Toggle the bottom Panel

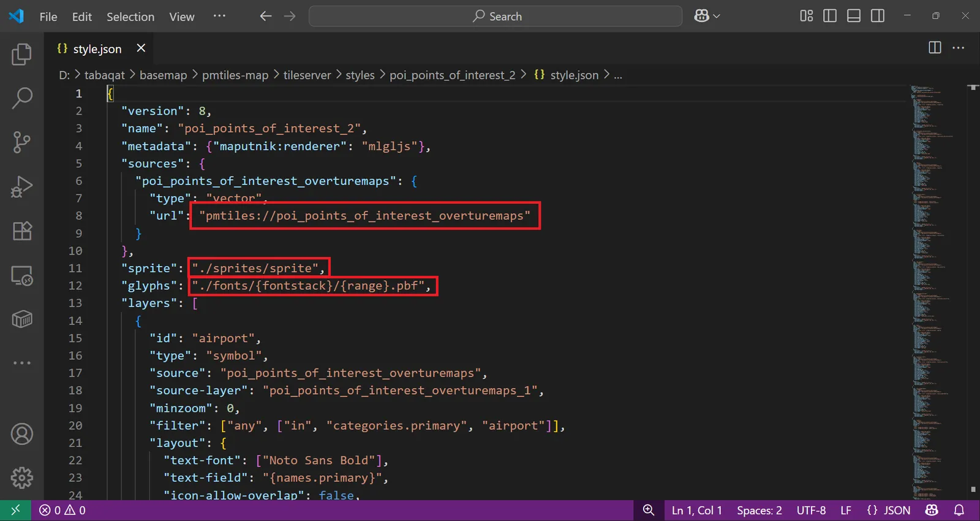click(854, 16)
